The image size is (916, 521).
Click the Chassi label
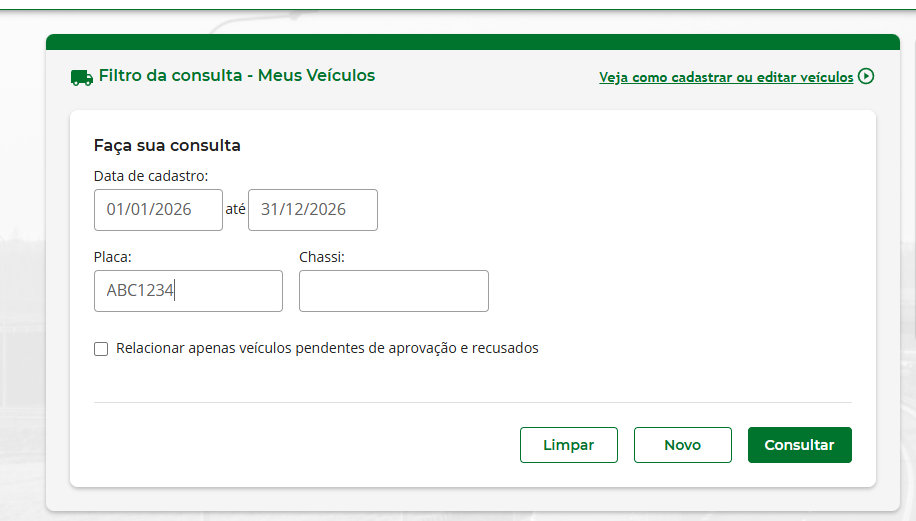[322, 257]
